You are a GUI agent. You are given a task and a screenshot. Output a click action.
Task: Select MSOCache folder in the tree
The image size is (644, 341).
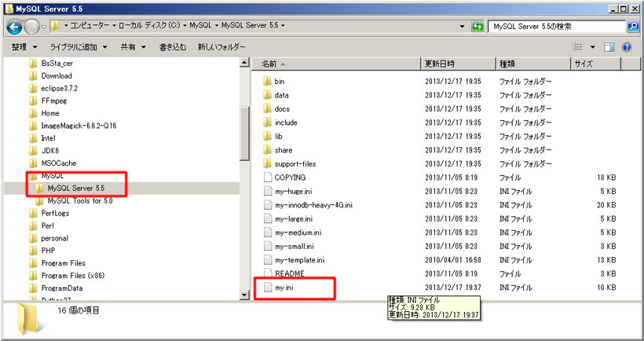pos(59,163)
